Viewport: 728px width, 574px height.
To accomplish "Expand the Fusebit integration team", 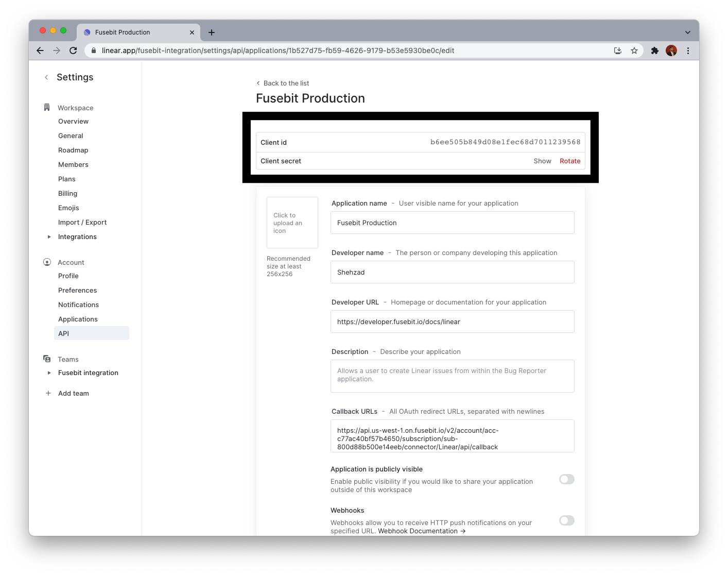I will 49,373.
